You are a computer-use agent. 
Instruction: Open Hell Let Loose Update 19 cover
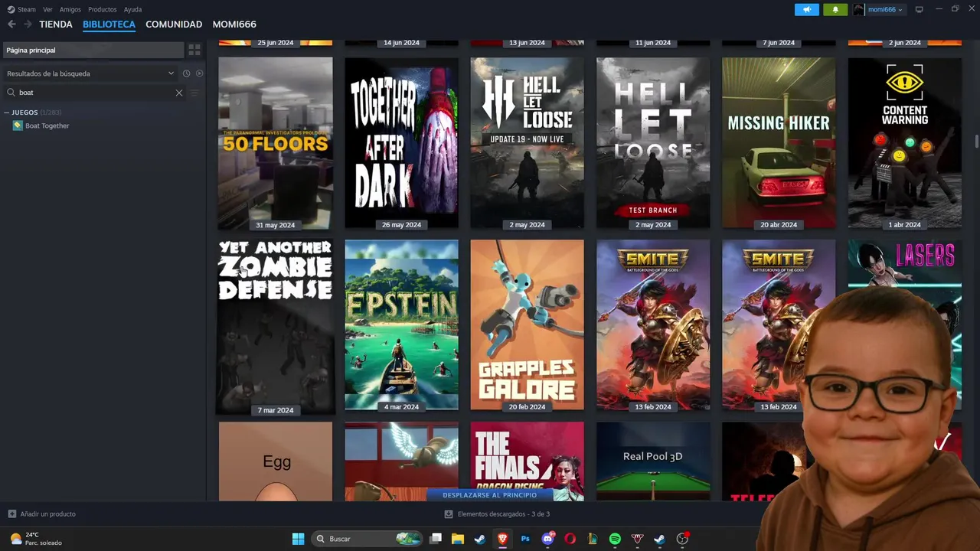527,143
